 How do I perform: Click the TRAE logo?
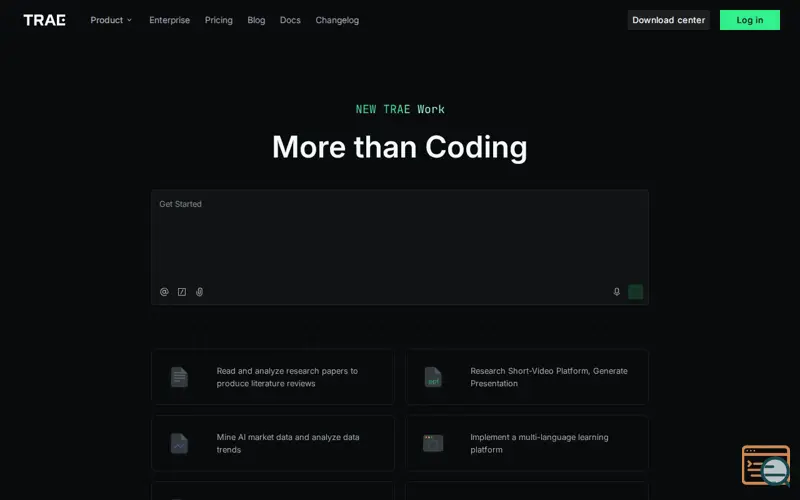pos(44,20)
